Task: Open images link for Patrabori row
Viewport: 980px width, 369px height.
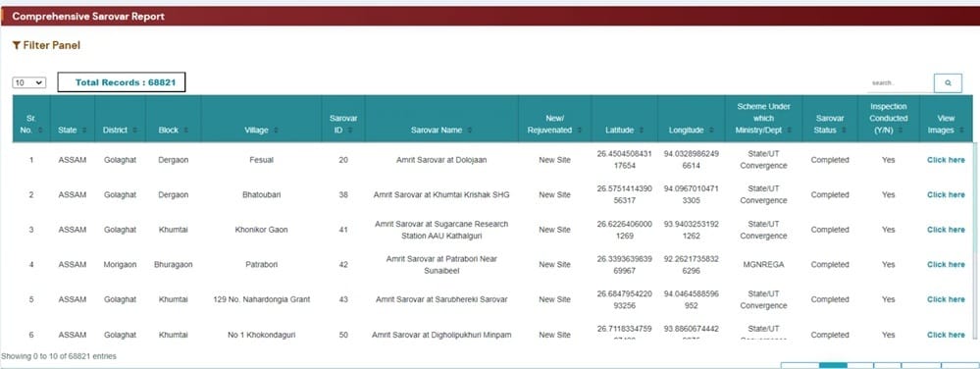Action: (x=946, y=265)
